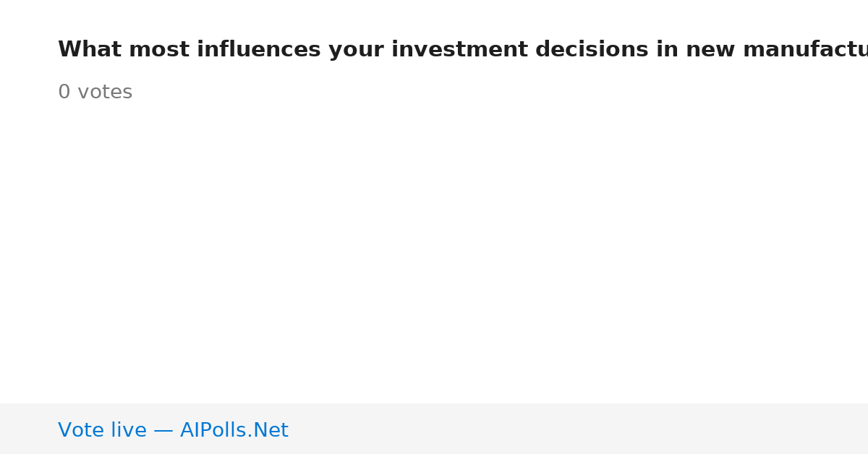Click the words Vote live in footer
This screenshot has width=868, height=454.
(102, 430)
